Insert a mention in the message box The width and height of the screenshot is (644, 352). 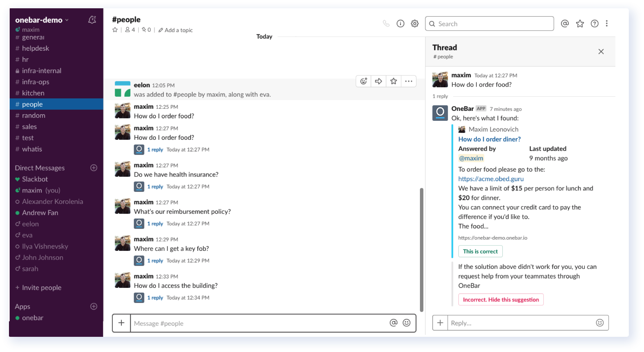pyautogui.click(x=393, y=323)
